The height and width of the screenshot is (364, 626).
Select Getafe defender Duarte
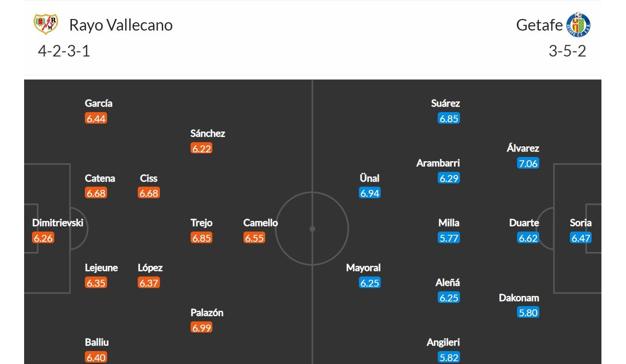click(524, 223)
